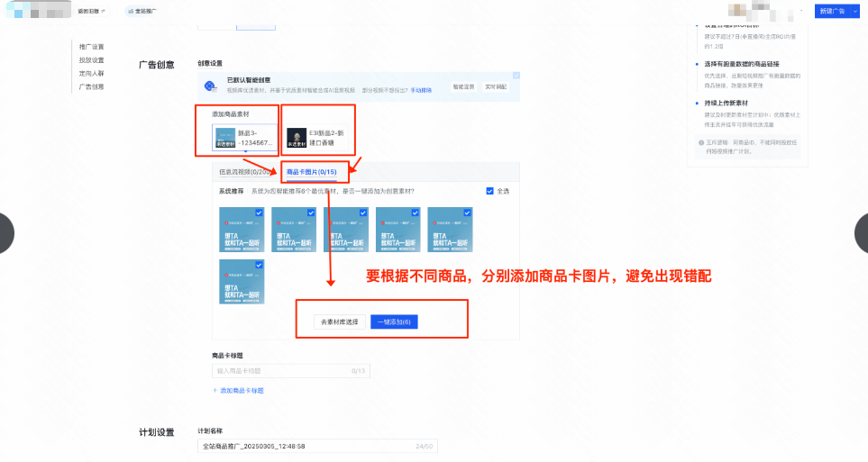The image size is (868, 462).
Task: Click the 新建广告 button
Action: click(832, 11)
